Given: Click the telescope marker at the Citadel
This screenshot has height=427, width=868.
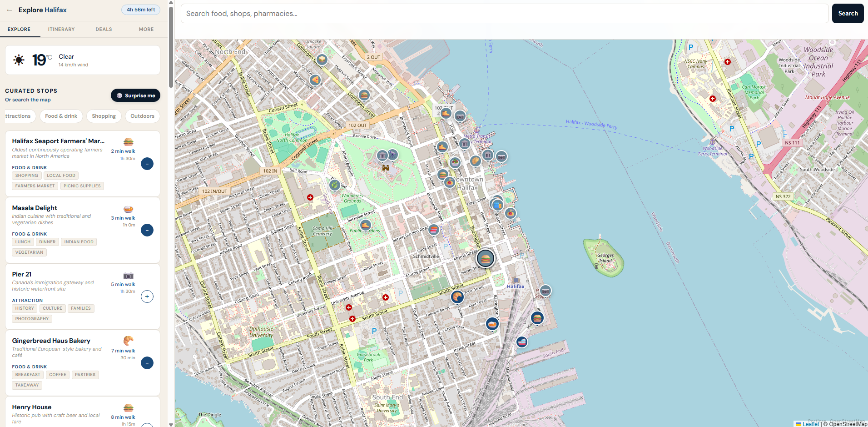Looking at the screenshot, I should click(x=392, y=155).
